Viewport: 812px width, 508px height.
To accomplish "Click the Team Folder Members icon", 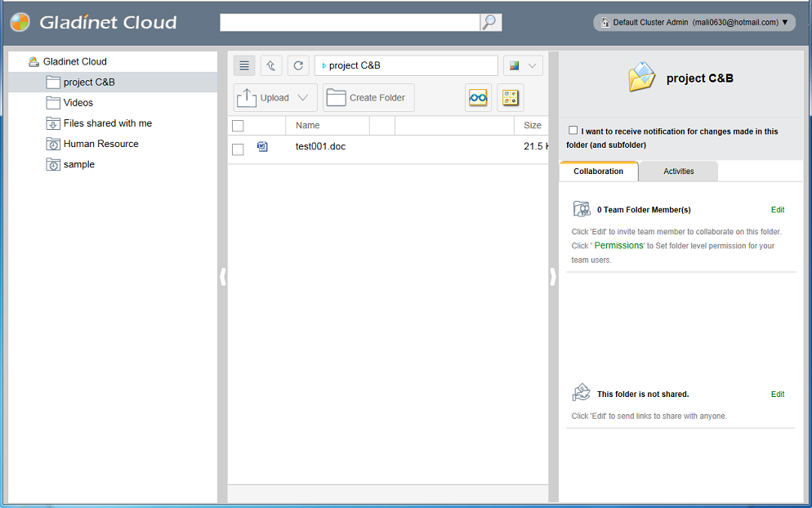I will [582, 209].
